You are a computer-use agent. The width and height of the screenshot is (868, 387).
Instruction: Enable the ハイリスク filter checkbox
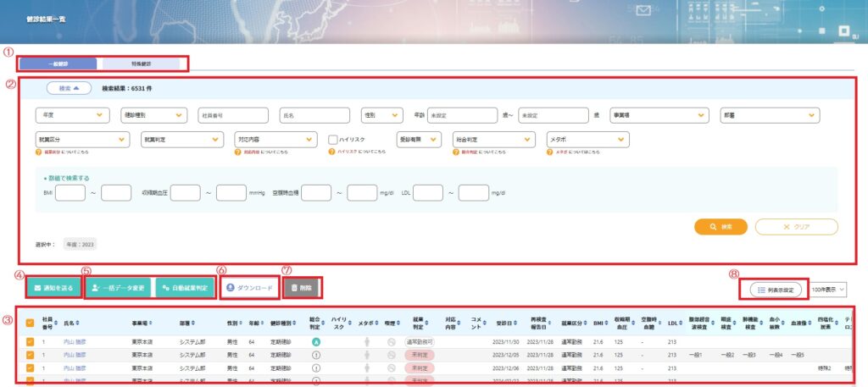332,140
